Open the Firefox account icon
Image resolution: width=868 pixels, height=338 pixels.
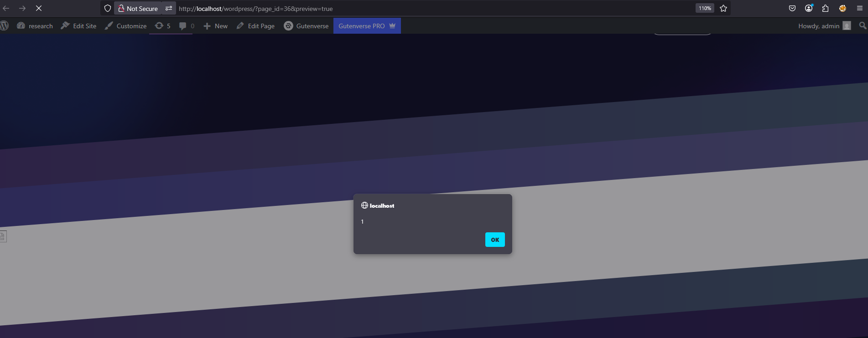click(x=809, y=8)
